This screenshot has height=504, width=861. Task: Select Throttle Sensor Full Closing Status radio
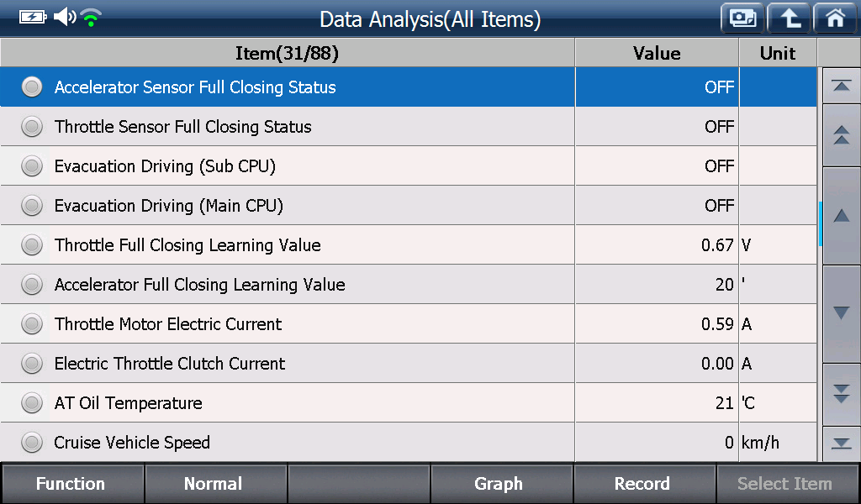click(32, 127)
